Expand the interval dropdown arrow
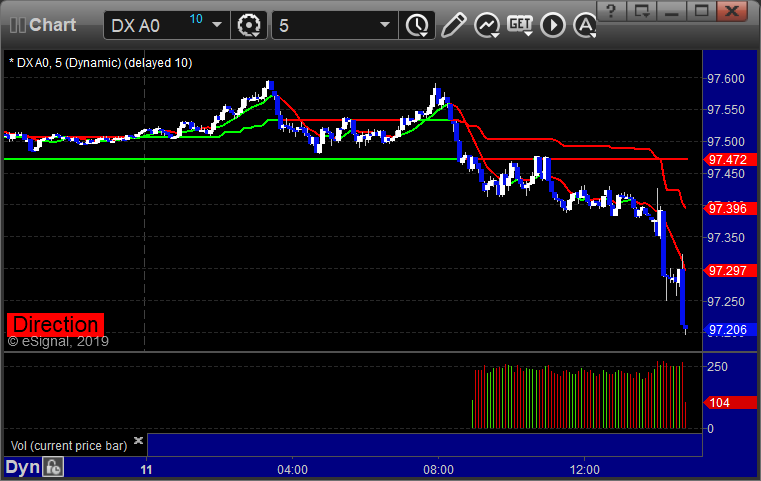Image resolution: width=761 pixels, height=481 pixels. pos(385,25)
